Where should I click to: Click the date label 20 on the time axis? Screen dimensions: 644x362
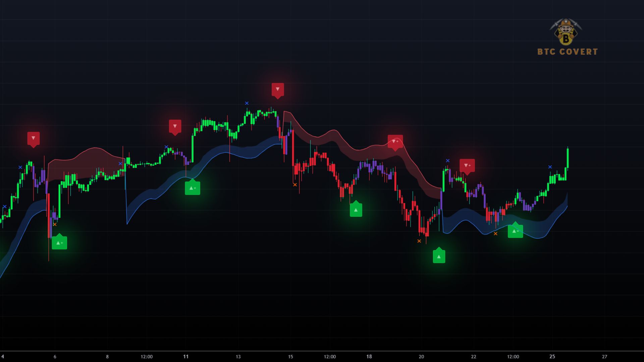pyautogui.click(x=421, y=357)
